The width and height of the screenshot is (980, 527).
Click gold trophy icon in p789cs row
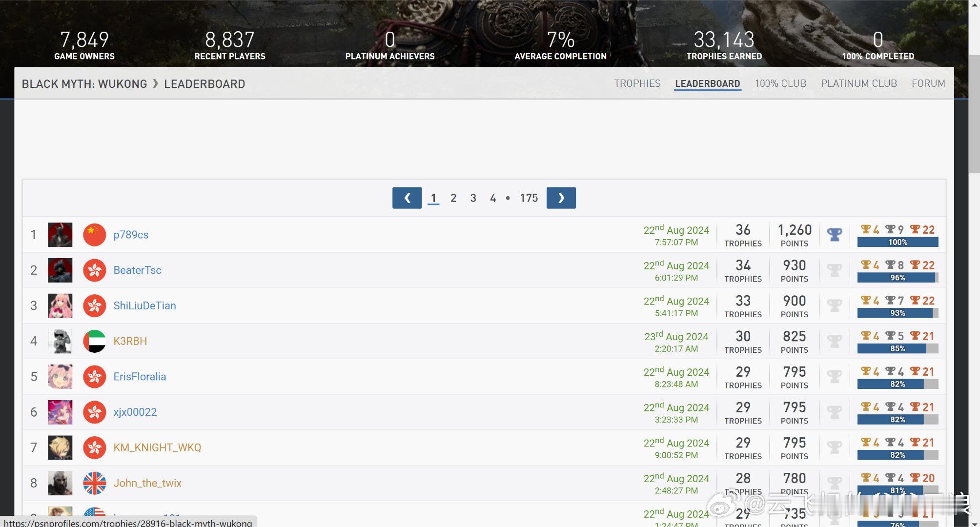tap(866, 229)
